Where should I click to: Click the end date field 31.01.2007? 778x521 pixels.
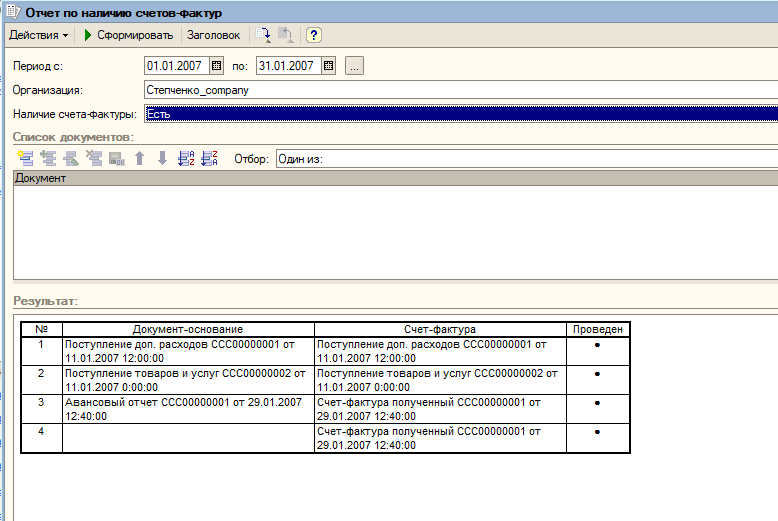coord(289,66)
